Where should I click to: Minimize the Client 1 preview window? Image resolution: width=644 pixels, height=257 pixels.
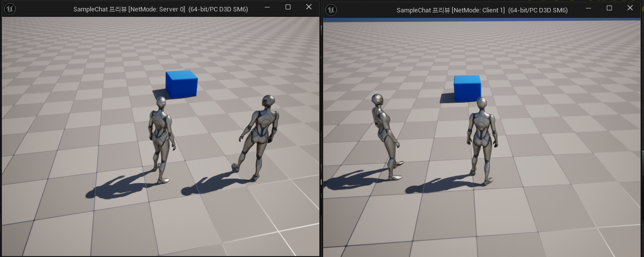tap(588, 8)
